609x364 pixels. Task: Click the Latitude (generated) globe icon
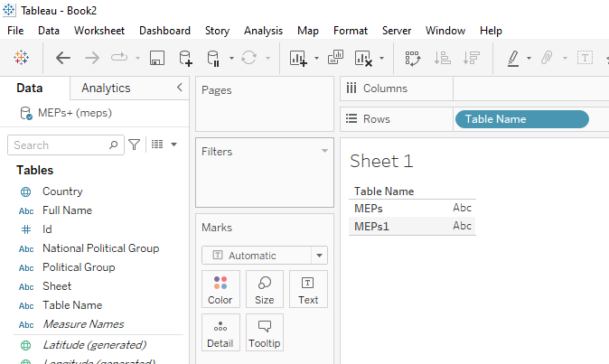pyautogui.click(x=25, y=345)
